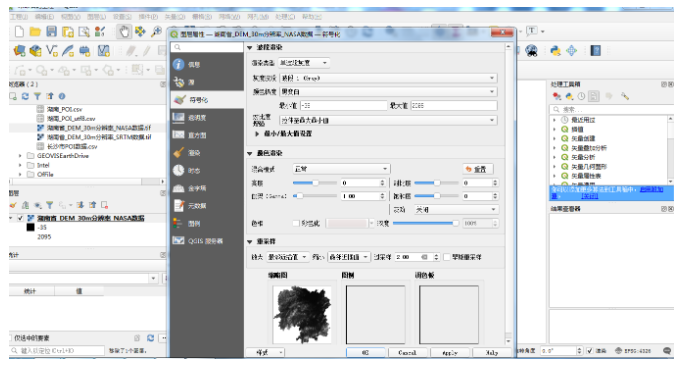This screenshot has width=680, height=368.
Task: Open the 灰度波段 gray band dropdown
Action: click(388, 78)
